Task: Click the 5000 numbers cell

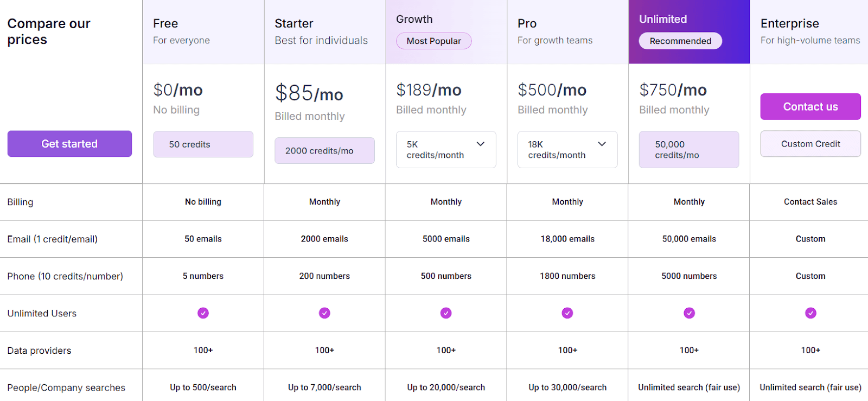Action: pos(689,276)
